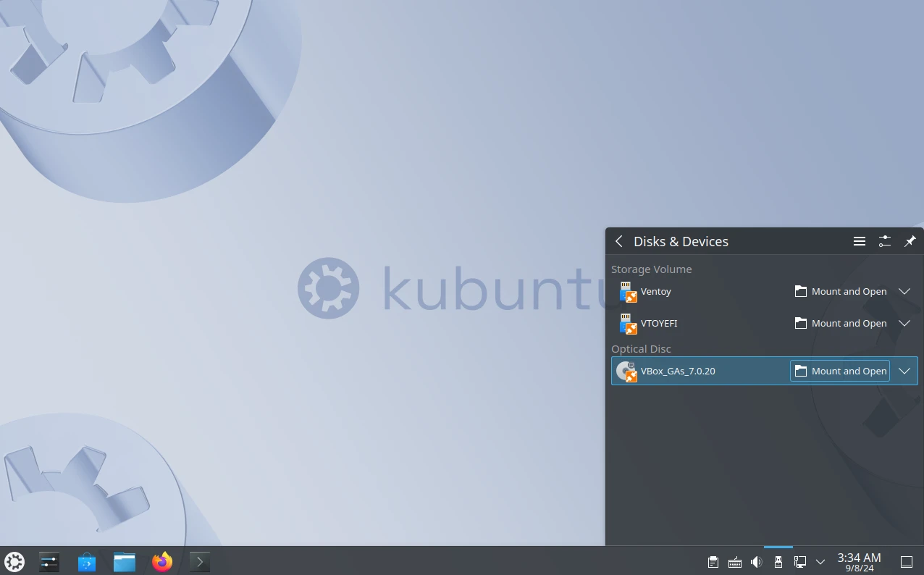This screenshot has height=575, width=924.
Task: Select the Ventoy device name
Action: click(x=656, y=292)
